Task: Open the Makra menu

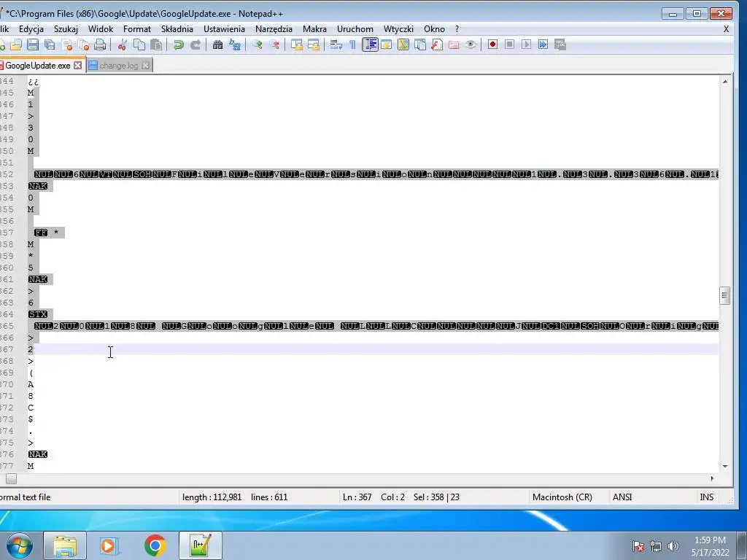Action: (314, 29)
